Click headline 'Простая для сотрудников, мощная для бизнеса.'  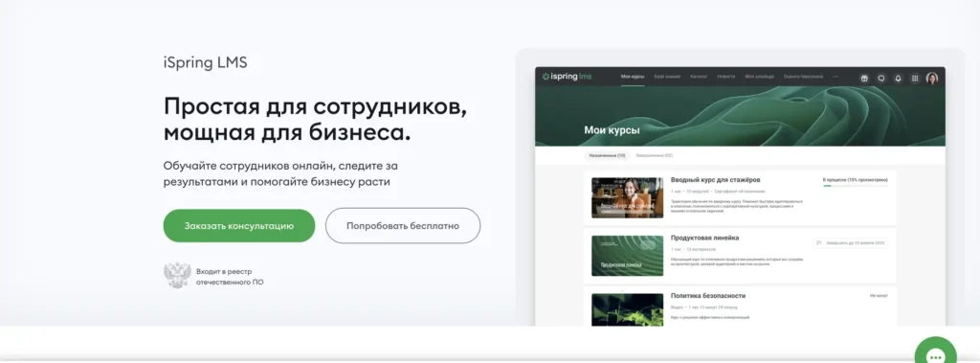point(316,119)
